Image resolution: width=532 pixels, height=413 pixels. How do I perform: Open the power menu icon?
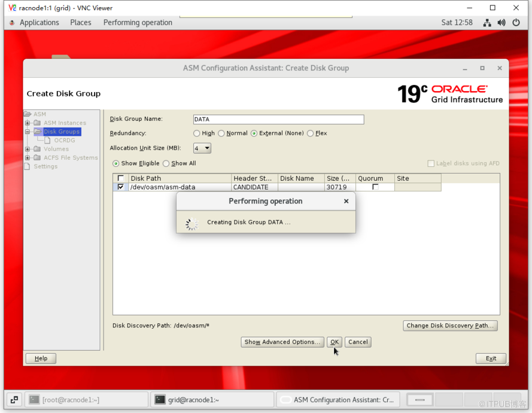[516, 23]
